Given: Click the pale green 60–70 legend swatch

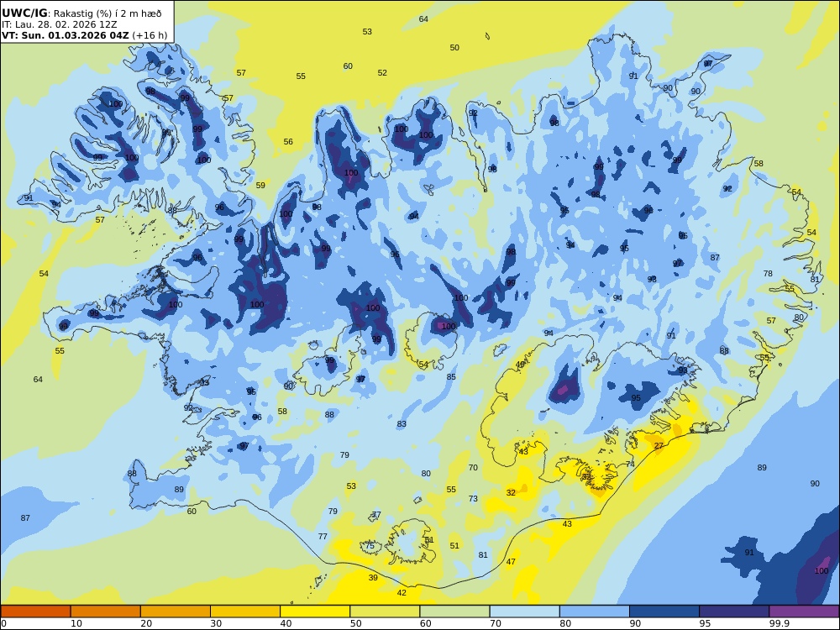Looking at the screenshot, I should tap(454, 612).
